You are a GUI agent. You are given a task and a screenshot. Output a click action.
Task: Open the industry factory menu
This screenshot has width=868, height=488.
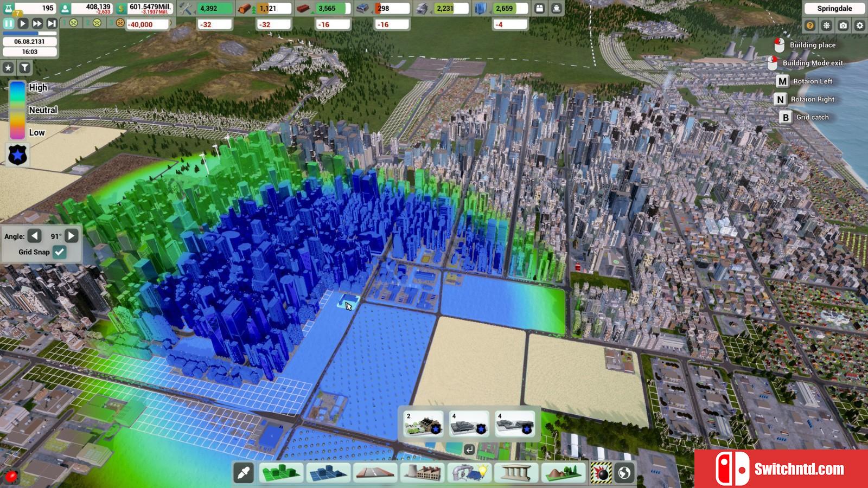pos(422,473)
